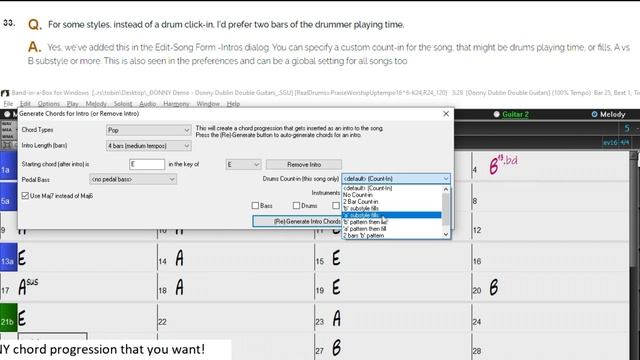Click bar number 8 in chord sheet
The height and width of the screenshot is (360, 640).
click(x=475, y=201)
